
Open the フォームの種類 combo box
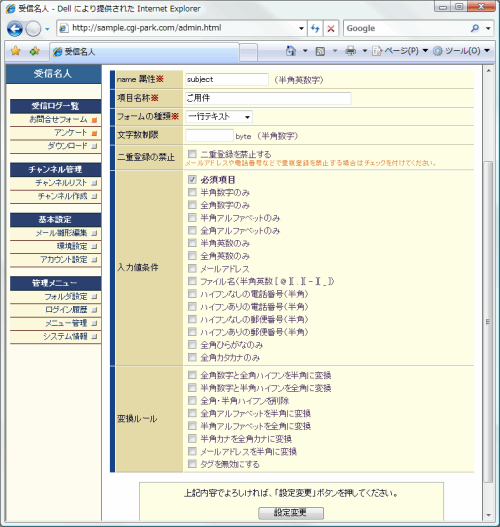click(x=219, y=117)
